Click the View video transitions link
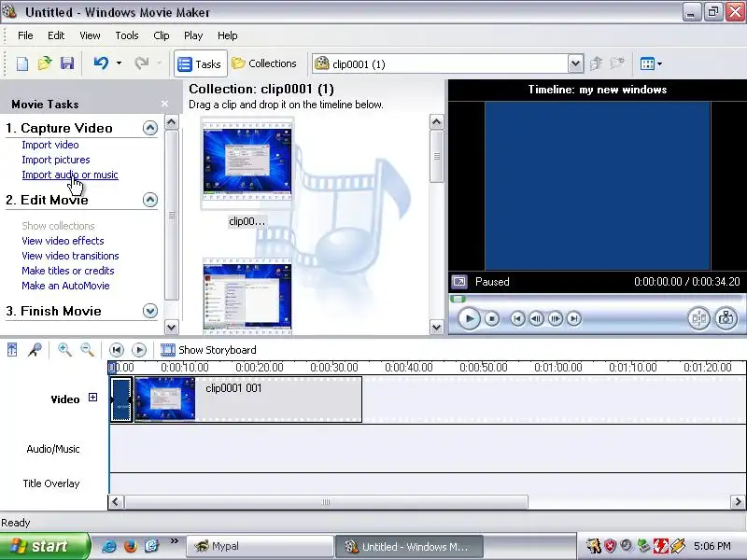Viewport: 747px width, 560px height. coord(70,256)
